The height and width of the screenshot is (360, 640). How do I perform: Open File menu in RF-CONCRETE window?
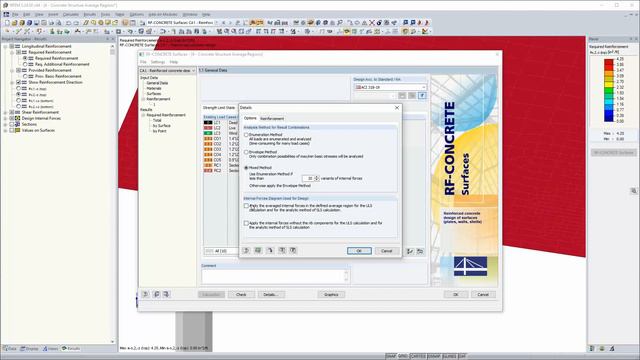[143, 62]
